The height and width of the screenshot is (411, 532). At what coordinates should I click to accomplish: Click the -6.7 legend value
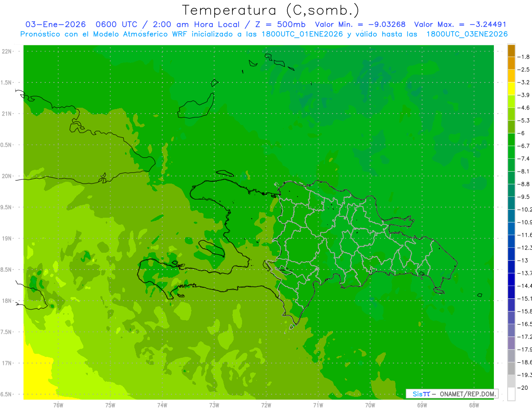[524, 146]
